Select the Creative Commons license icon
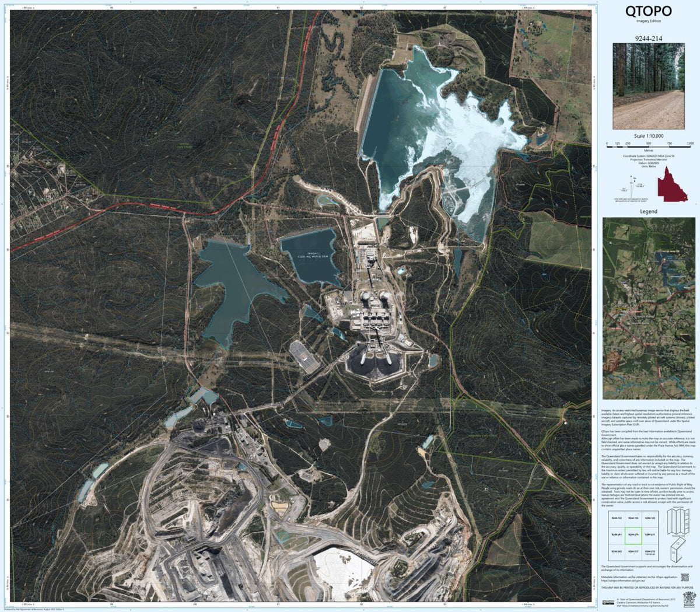 tap(608, 601)
